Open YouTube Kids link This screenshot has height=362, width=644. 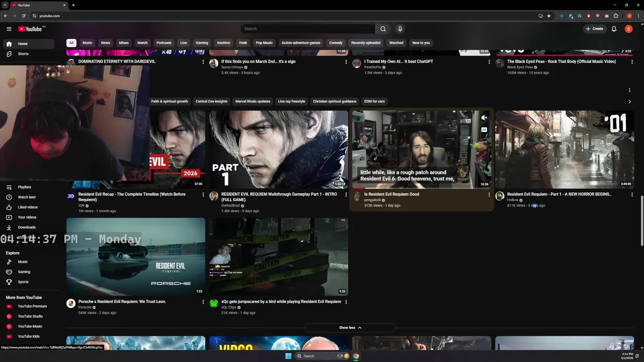pyautogui.click(x=28, y=336)
